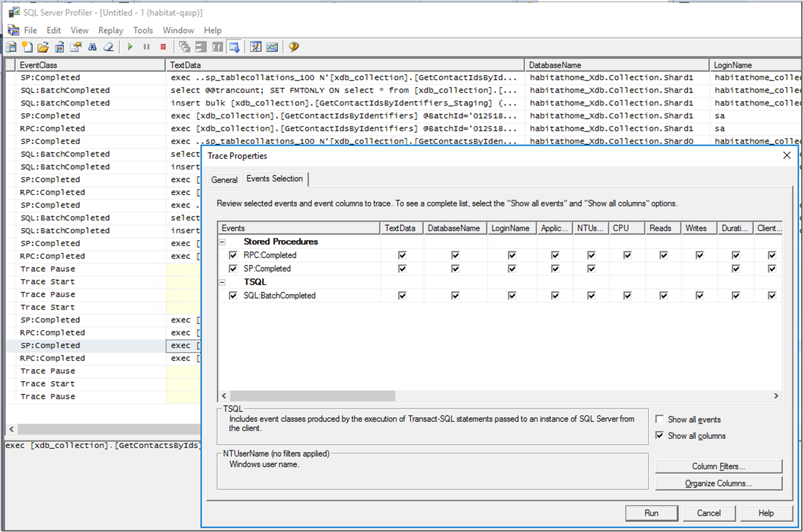
Task: Open Performance Monitor toolbar icon
Action: [272, 47]
